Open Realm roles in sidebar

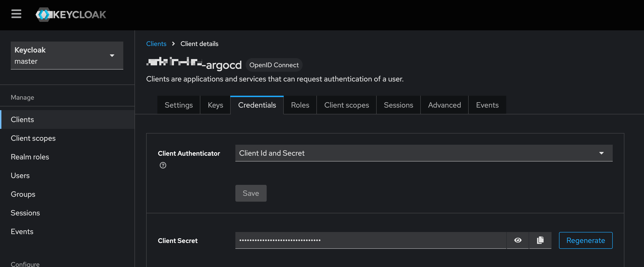pyautogui.click(x=30, y=157)
